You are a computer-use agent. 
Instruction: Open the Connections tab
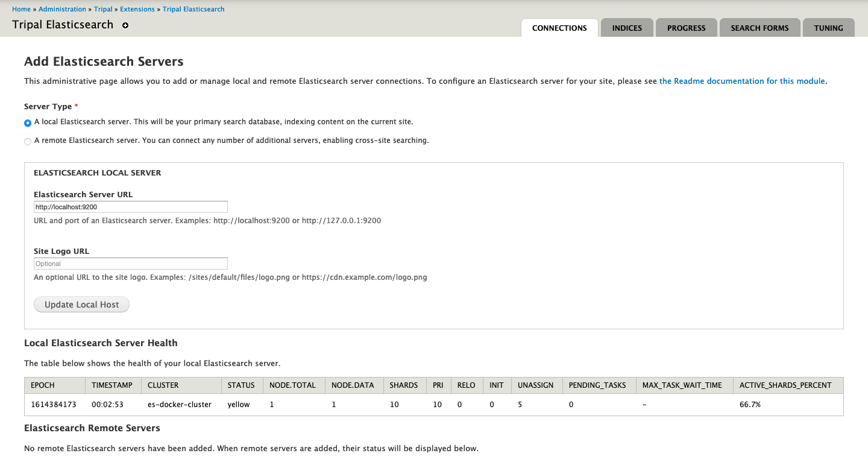click(559, 28)
